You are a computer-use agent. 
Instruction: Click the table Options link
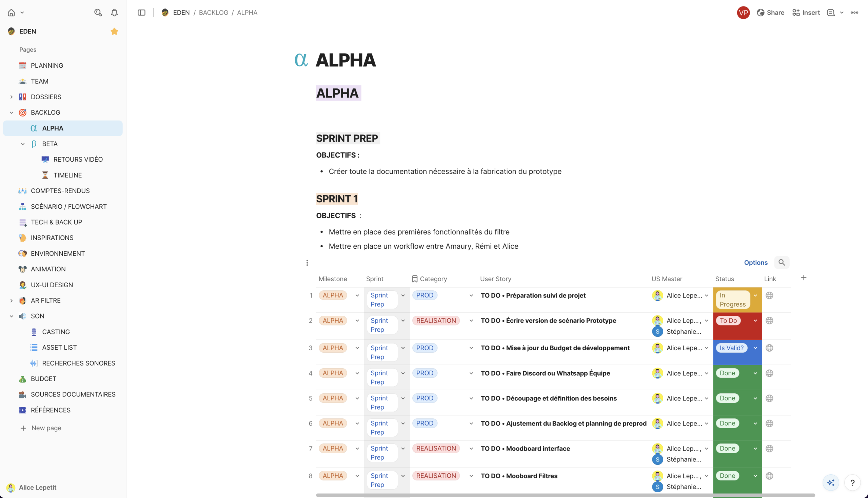click(755, 262)
